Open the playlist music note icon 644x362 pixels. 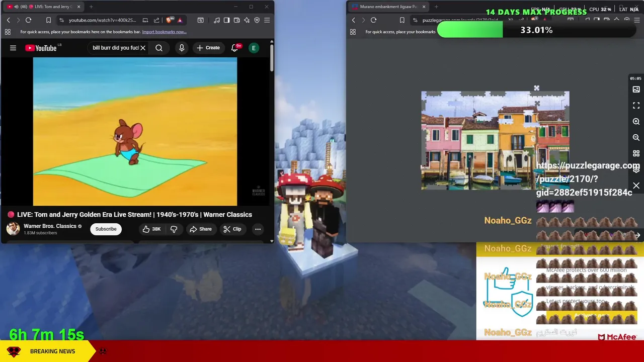[x=216, y=20]
